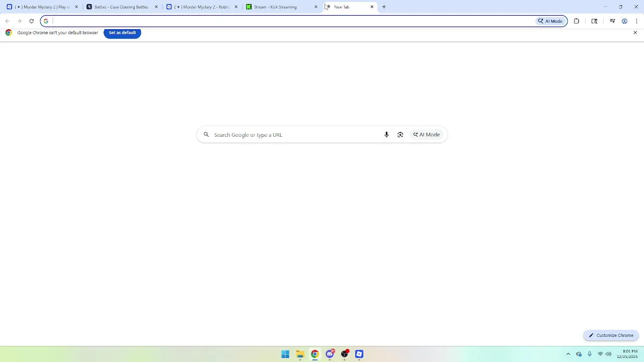Screen dimensions: 644x362
Task: Click the magnifier icon in search box
Action: pos(206,135)
